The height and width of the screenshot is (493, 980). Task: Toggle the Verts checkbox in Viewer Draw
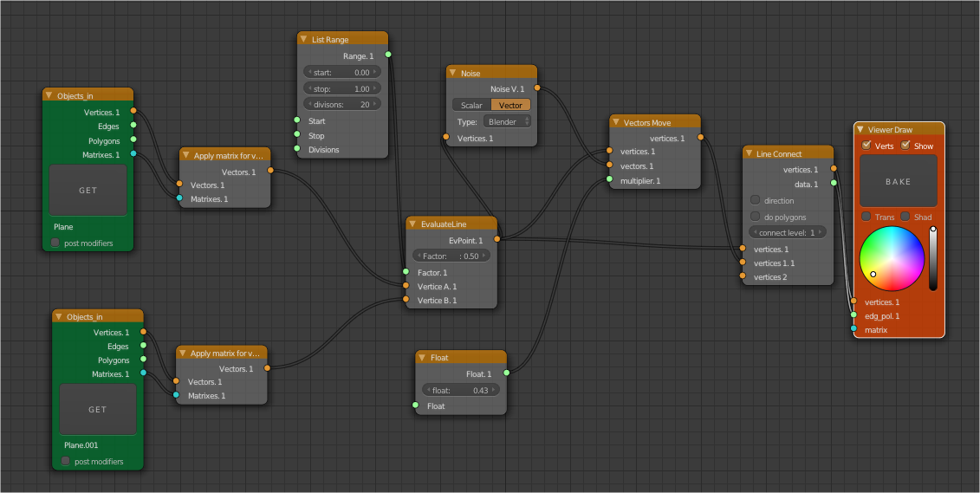point(866,146)
